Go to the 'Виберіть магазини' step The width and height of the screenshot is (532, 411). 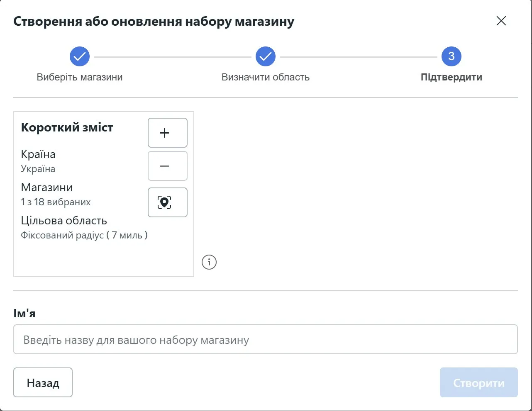(80, 77)
